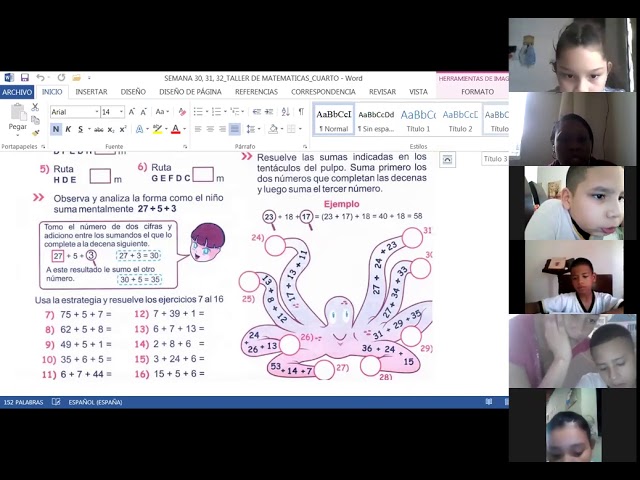640x480 pixels.
Task: Toggle strikethrough (abc) formatting
Action: (x=99, y=130)
